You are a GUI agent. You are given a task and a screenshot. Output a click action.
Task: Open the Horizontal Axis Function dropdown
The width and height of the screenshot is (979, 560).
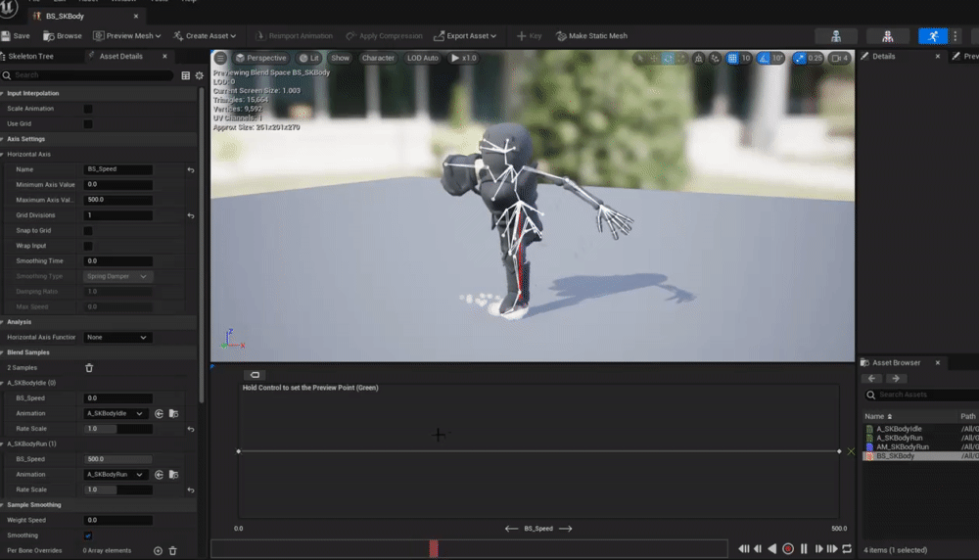117,337
